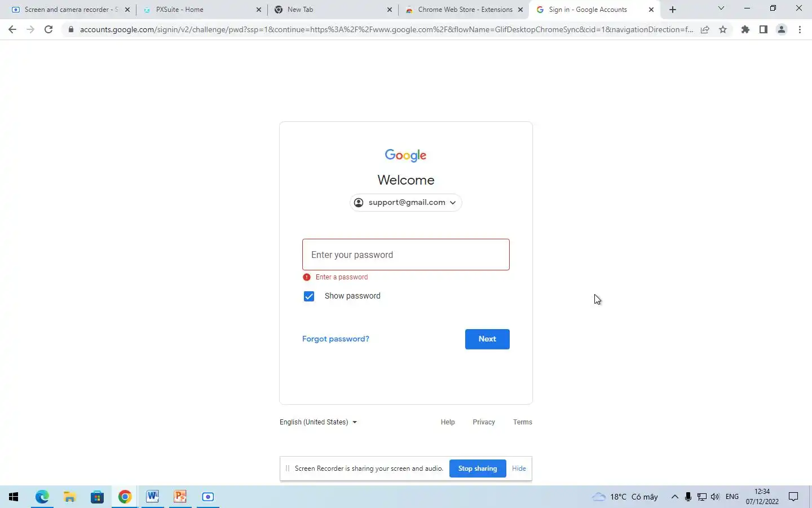This screenshot has width=812, height=508.
Task: Close the PXSuite - Home tab
Action: point(259,10)
